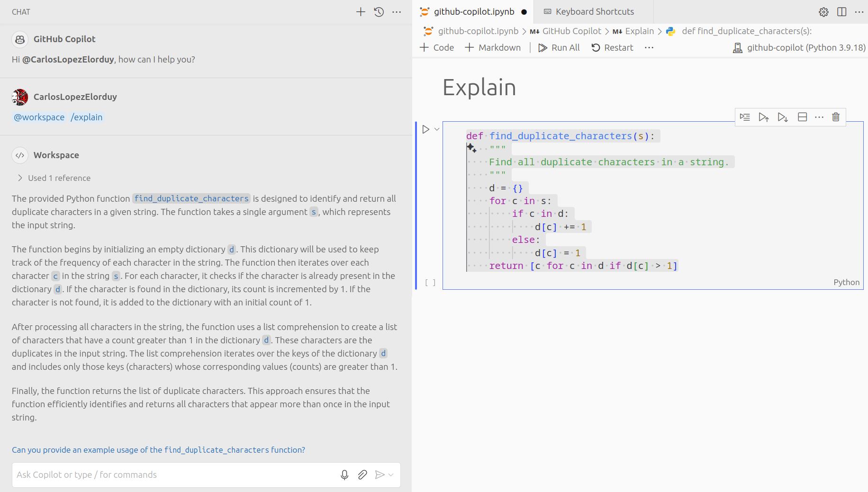This screenshot has height=492, width=868.
Task: Click /explain command in chat
Action: (x=86, y=117)
